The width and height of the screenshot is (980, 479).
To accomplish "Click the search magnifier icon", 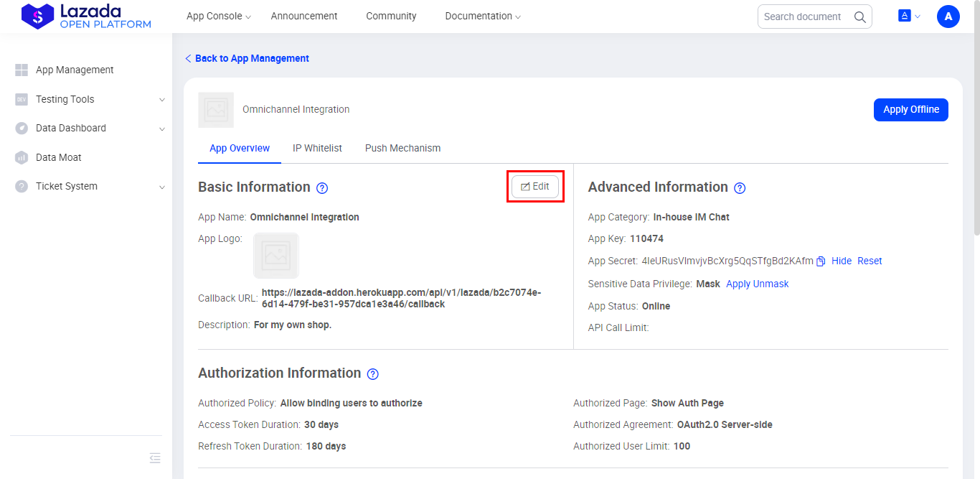I will [x=859, y=17].
